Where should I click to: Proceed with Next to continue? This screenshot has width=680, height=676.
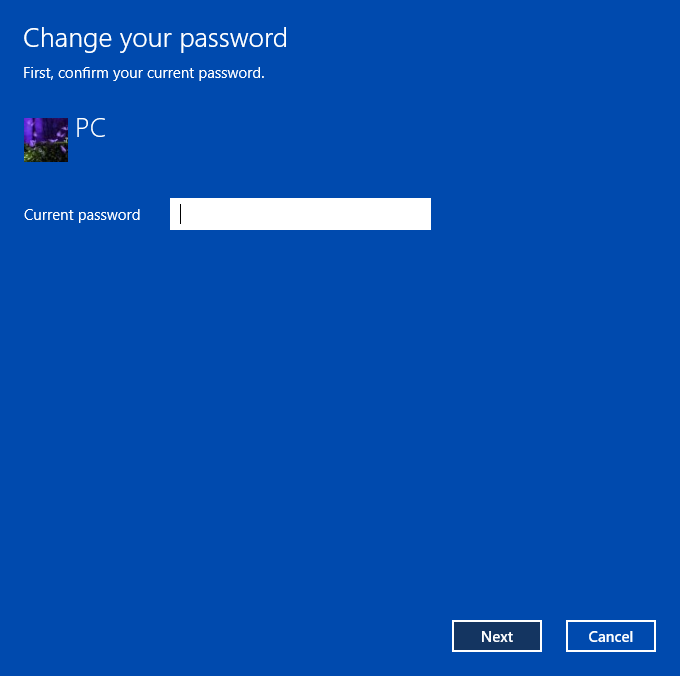point(497,636)
